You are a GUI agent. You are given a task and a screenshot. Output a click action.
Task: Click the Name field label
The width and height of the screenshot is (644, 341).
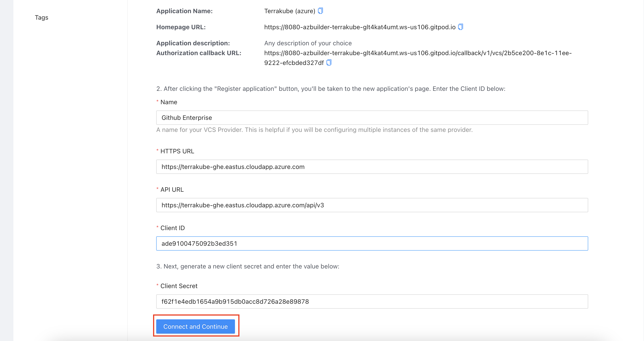click(x=169, y=102)
